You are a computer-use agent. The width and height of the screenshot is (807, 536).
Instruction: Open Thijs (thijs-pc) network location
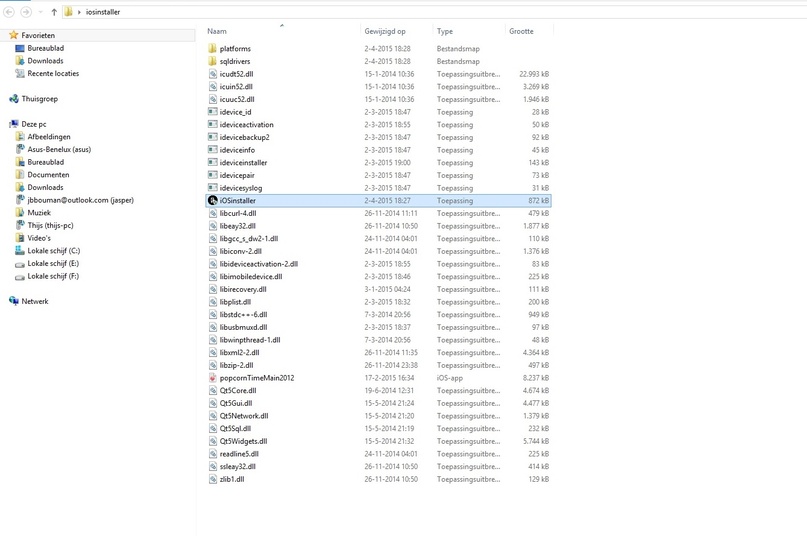[x=50, y=226]
